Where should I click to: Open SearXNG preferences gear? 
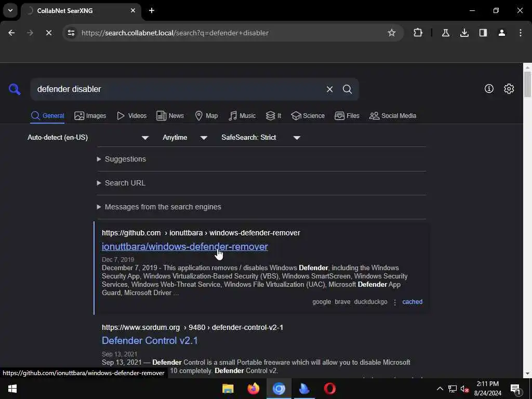point(509,88)
